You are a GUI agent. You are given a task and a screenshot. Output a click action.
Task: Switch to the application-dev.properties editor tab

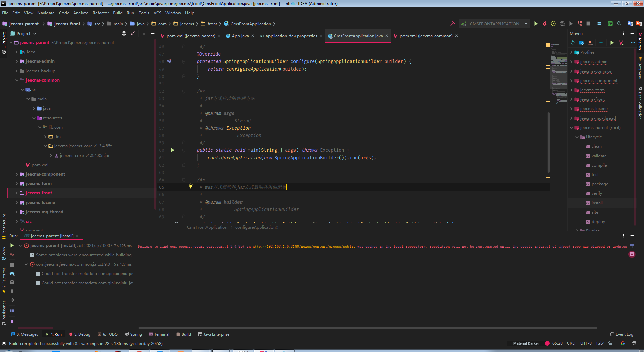pos(291,36)
